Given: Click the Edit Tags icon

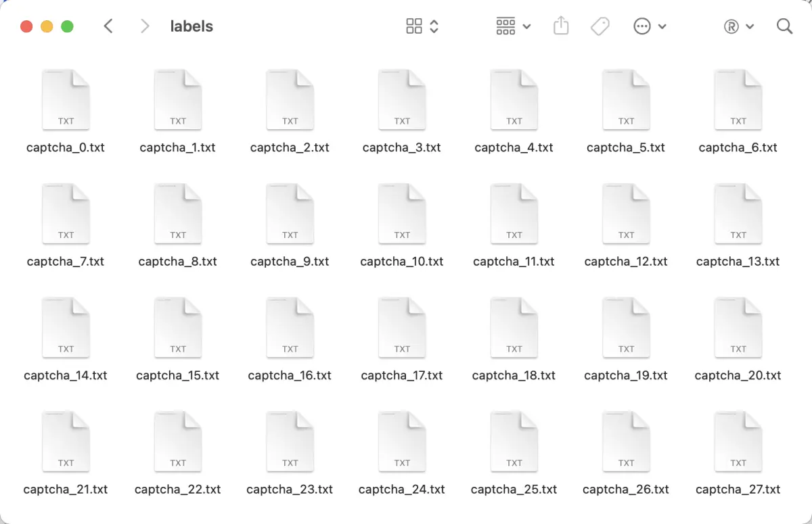Looking at the screenshot, I should tap(600, 26).
